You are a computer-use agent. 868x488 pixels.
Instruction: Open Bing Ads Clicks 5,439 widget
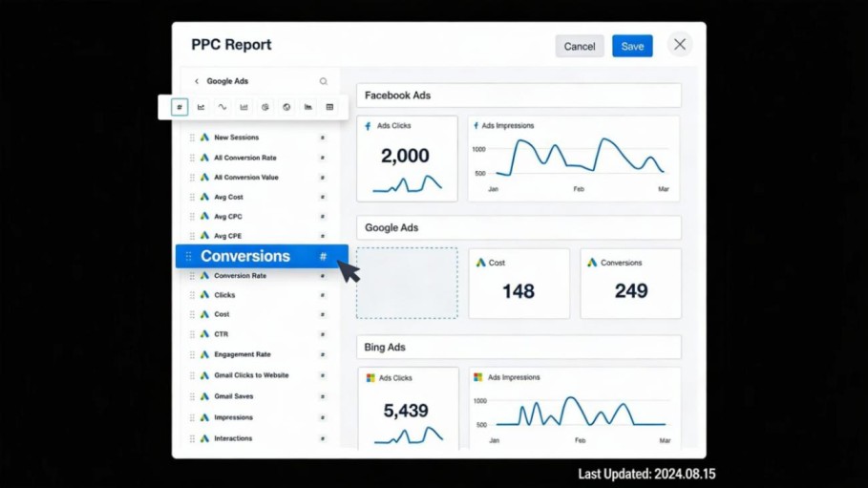408,408
